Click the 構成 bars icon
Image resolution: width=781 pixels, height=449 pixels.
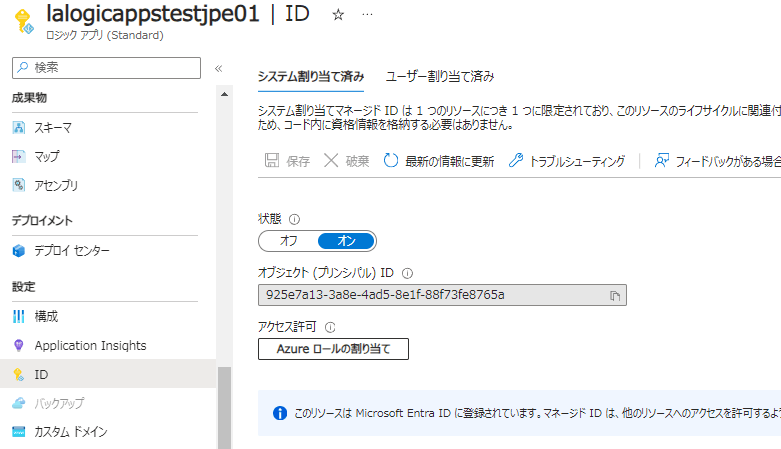click(18, 316)
